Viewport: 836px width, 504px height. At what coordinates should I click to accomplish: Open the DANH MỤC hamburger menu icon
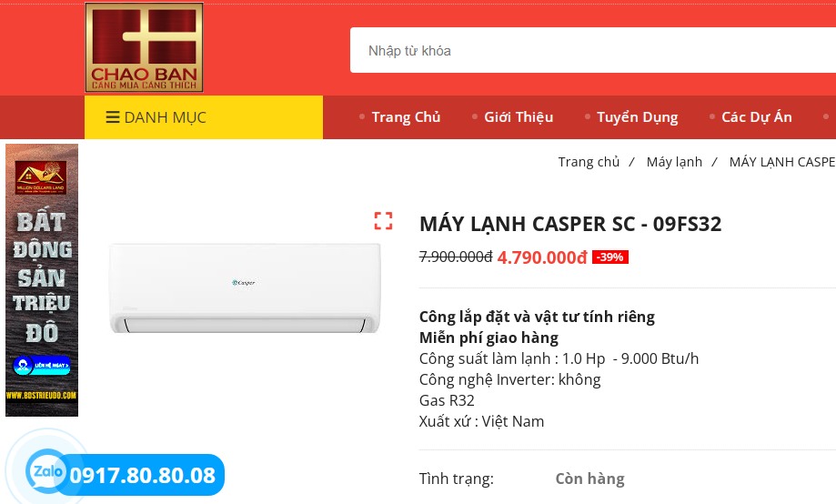pos(113,117)
